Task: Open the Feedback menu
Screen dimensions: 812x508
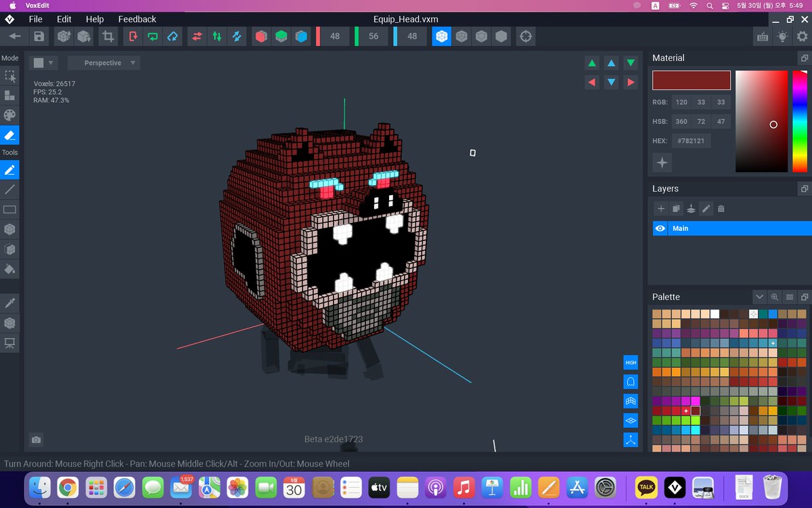Action: click(137, 19)
